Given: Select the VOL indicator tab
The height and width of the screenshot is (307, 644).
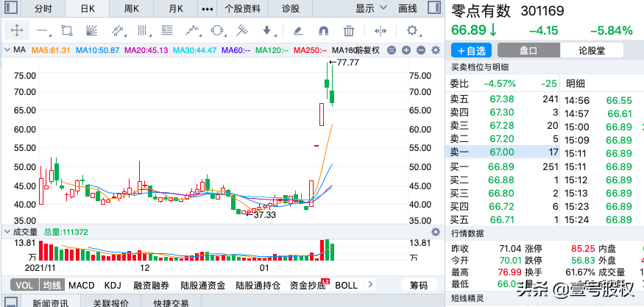Looking at the screenshot, I should pyautogui.click(x=24, y=285).
